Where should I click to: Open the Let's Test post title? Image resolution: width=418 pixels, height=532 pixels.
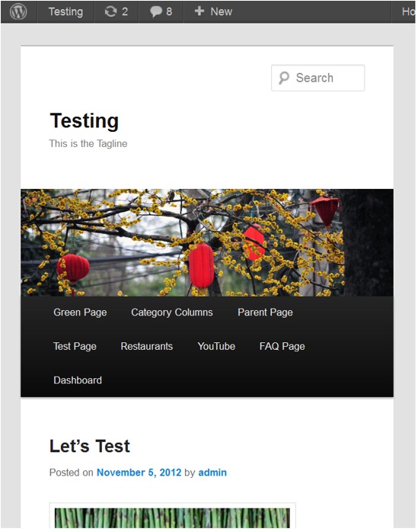(x=90, y=446)
